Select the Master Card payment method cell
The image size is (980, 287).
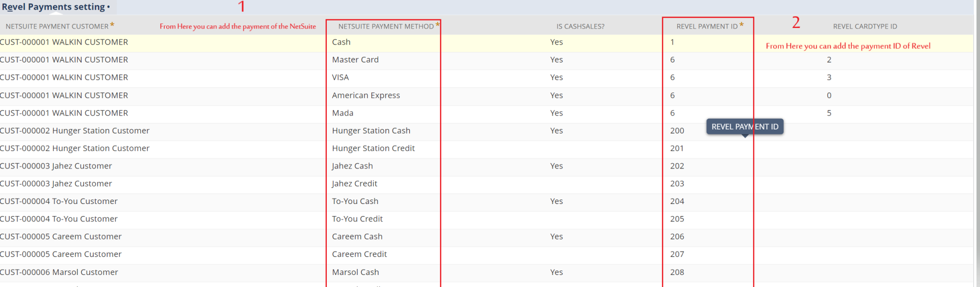tap(355, 59)
